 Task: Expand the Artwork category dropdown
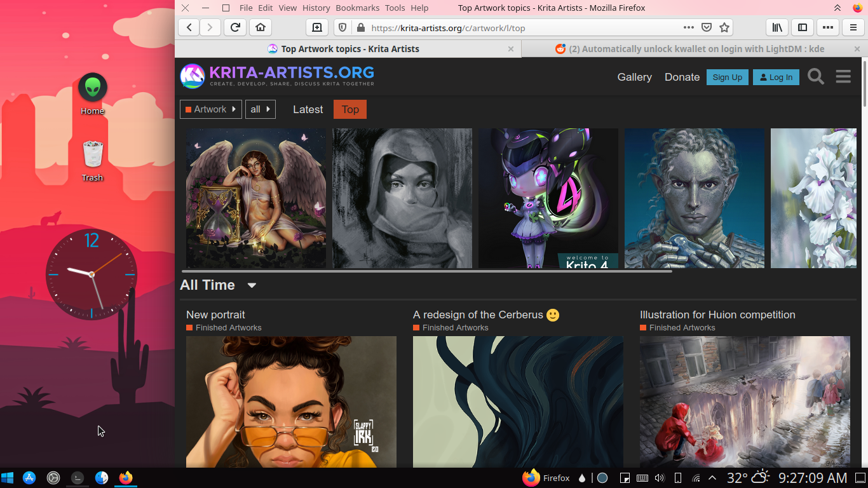(x=211, y=109)
